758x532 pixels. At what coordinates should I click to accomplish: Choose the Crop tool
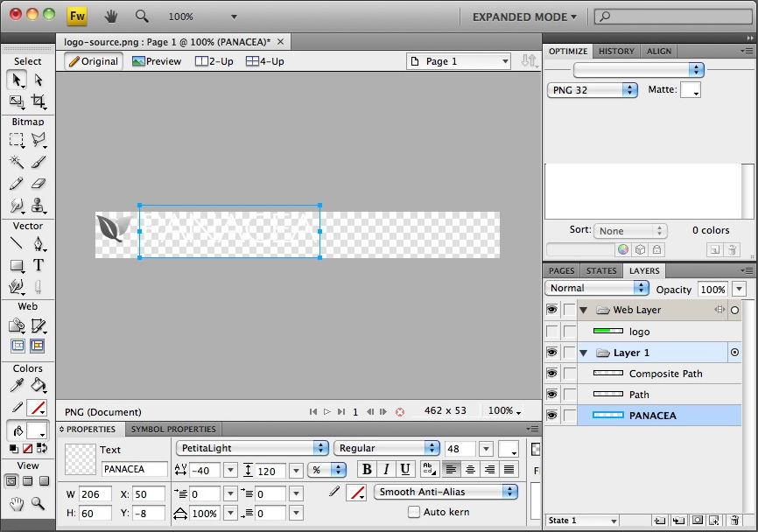(39, 101)
